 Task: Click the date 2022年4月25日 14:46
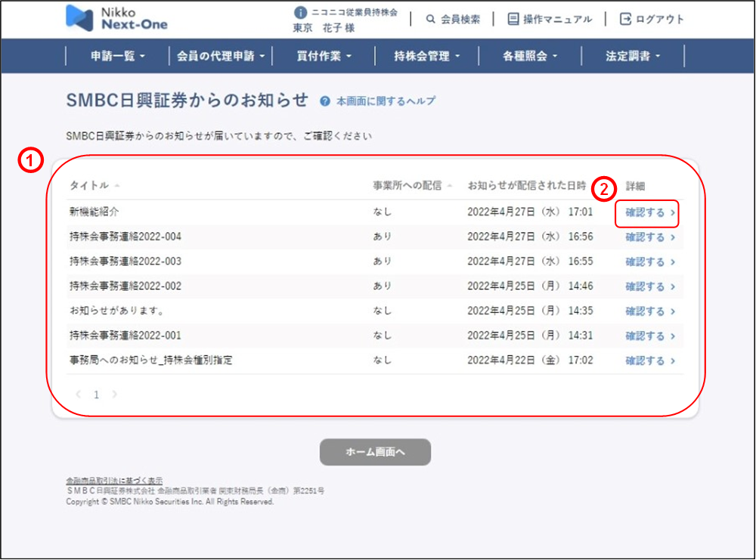tap(530, 286)
